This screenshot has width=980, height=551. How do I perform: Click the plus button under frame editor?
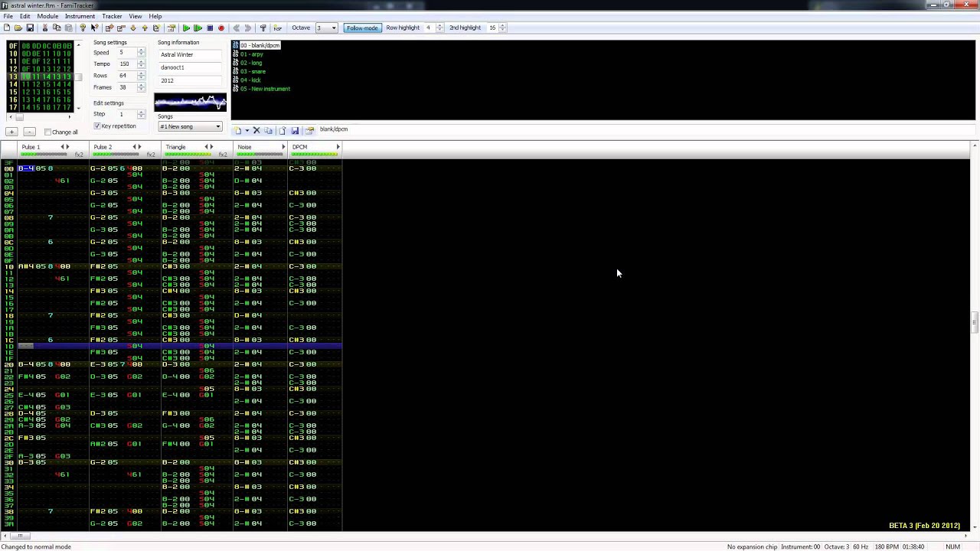pyautogui.click(x=11, y=132)
